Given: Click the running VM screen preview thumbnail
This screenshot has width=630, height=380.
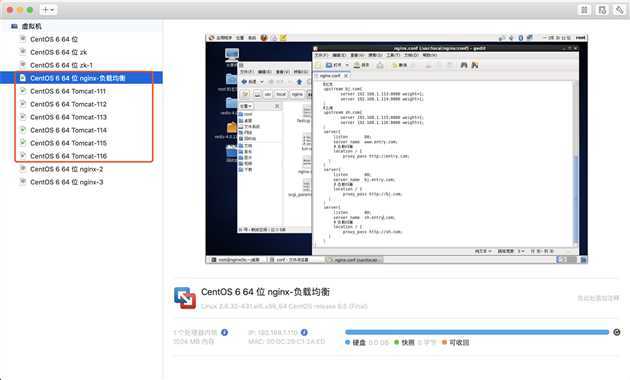Looking at the screenshot, I should (396, 149).
